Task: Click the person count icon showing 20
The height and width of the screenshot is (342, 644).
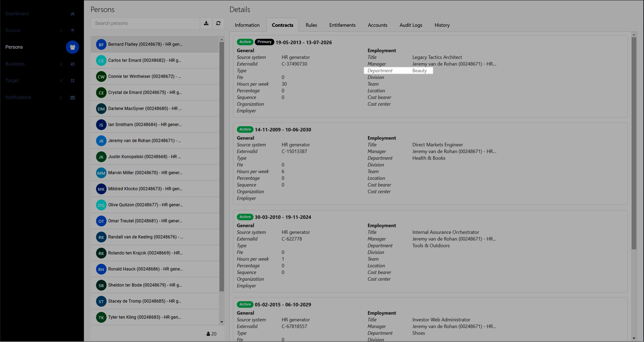Action: coord(208,334)
